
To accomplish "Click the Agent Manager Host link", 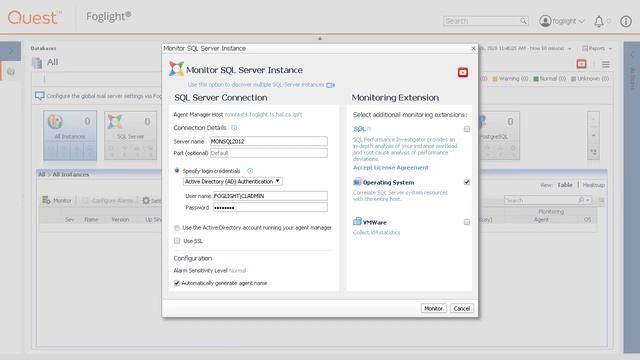I will click(x=263, y=115).
